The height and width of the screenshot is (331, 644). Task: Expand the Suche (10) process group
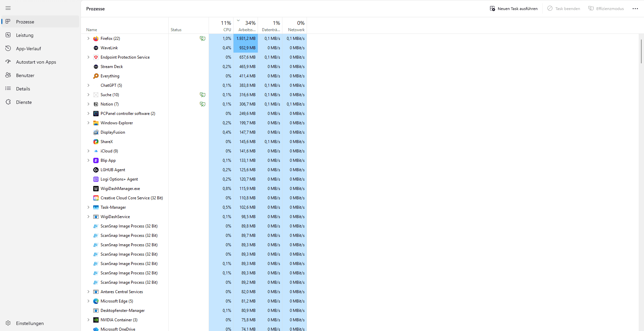coord(89,95)
